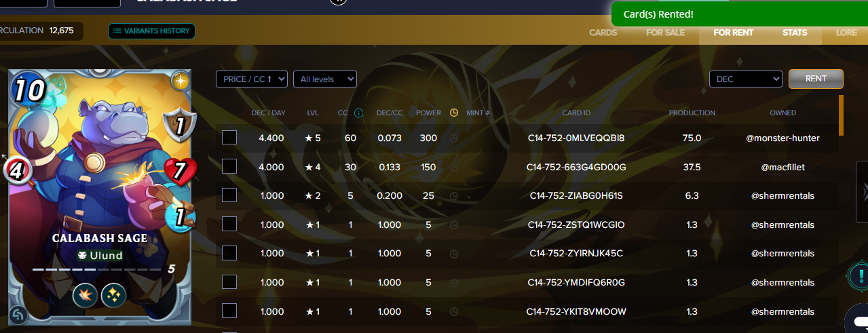Switch to the FOR RENT tab
Screen dimensions: 868x333
tap(734, 33)
